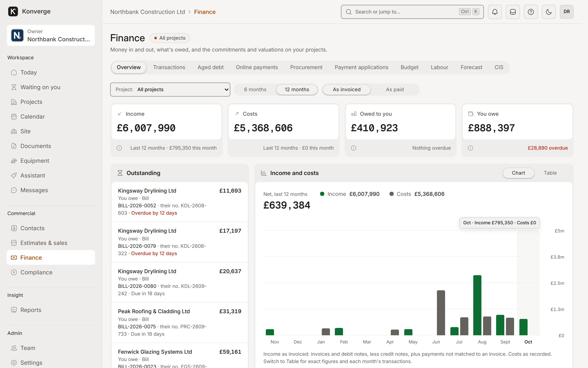The height and width of the screenshot is (368, 588).
Task: Click the Owed to you info icon
Action: [x=354, y=148]
